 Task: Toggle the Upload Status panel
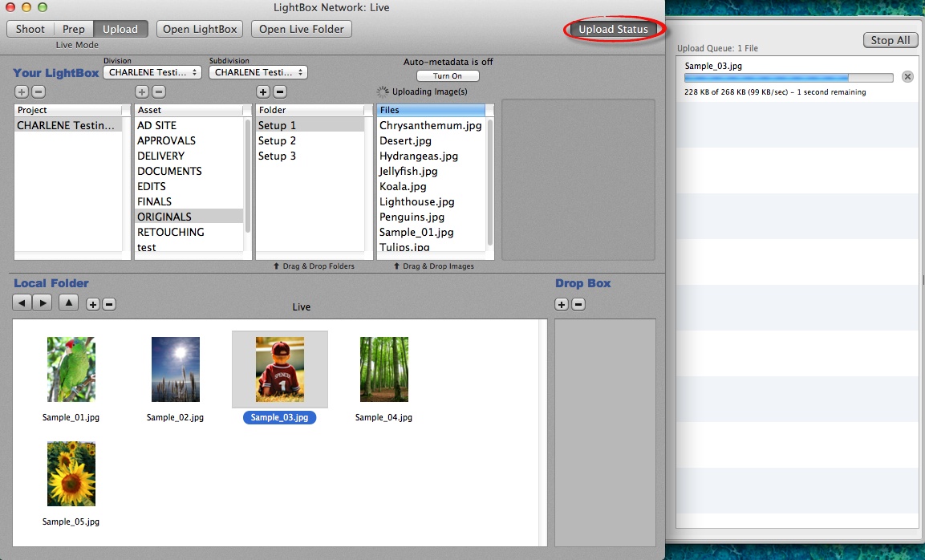click(x=614, y=30)
